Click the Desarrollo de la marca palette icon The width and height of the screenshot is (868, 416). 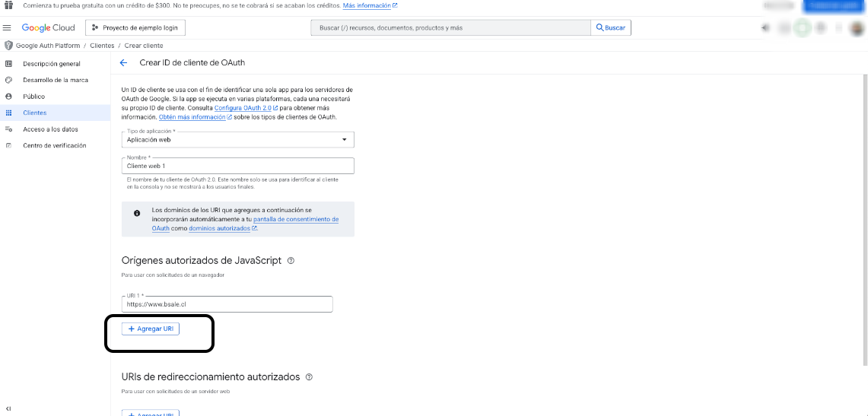click(x=8, y=80)
